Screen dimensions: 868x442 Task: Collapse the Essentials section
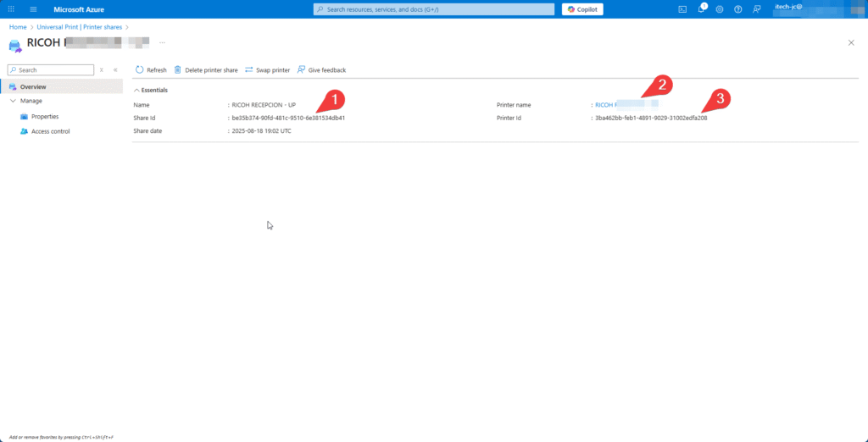[x=136, y=90]
